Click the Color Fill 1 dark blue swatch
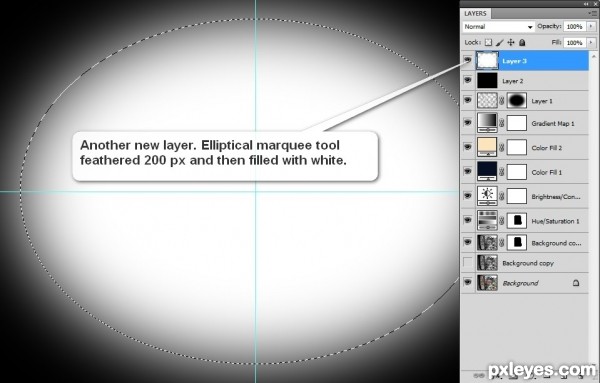The image size is (600, 383). tap(487, 171)
